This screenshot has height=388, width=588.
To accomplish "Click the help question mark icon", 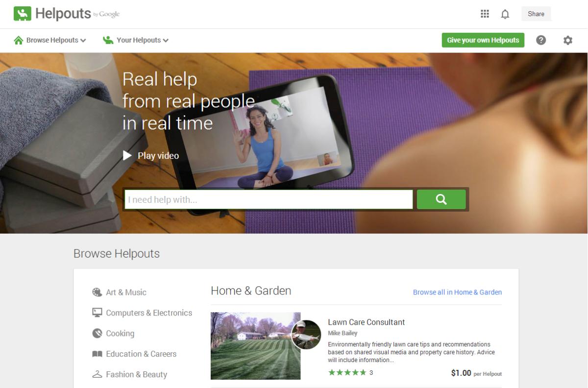I will click(541, 40).
